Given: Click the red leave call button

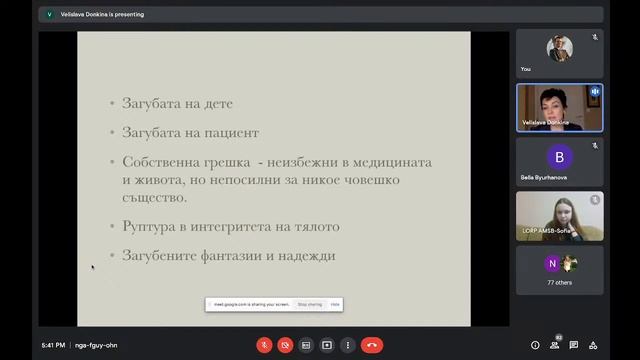Looking at the screenshot, I should pyautogui.click(x=372, y=345).
